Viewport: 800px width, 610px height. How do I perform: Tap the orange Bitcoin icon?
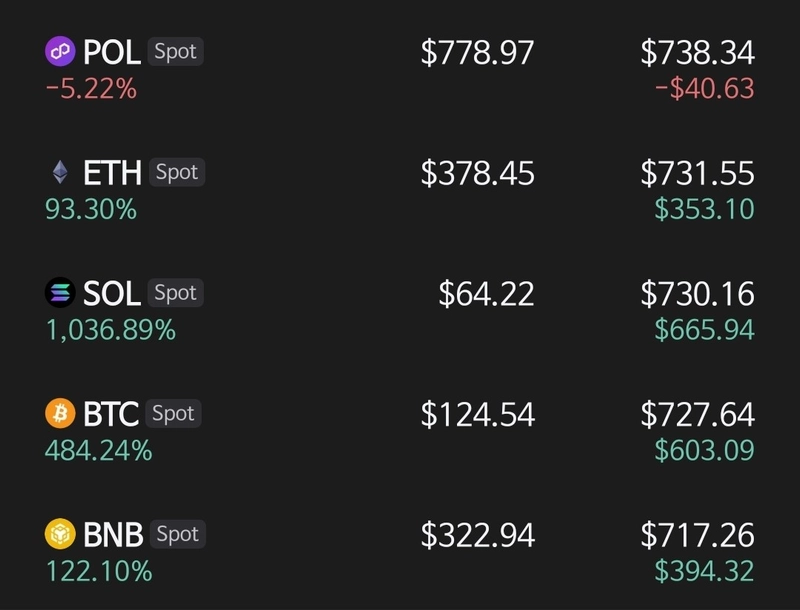point(60,413)
